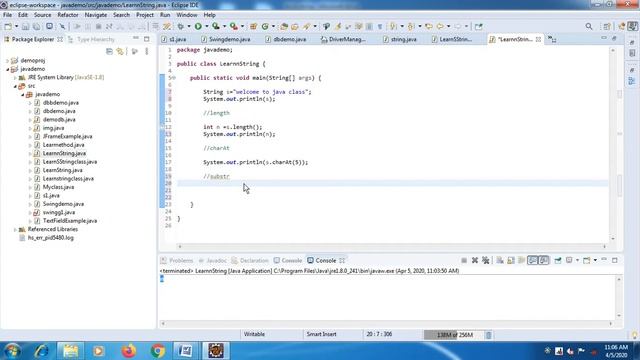Click on code line 20 in editor
The image size is (640, 360).
[x=392, y=183]
